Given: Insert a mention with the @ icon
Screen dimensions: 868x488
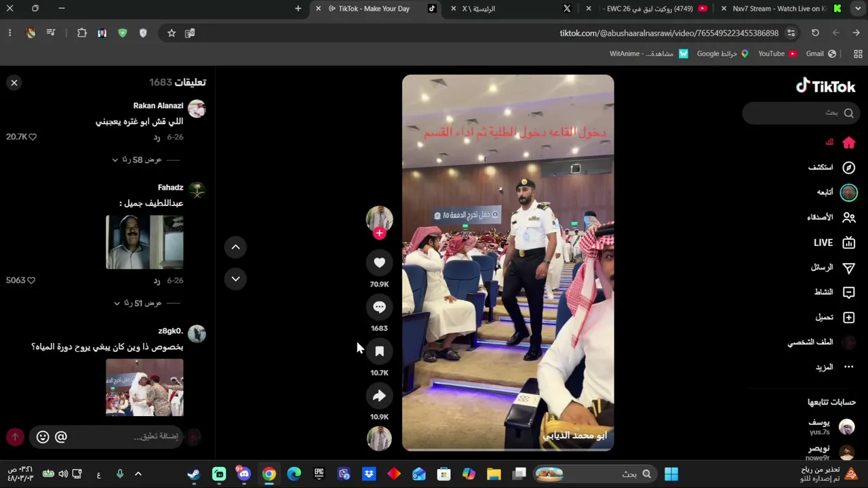Looking at the screenshot, I should coord(61,437).
